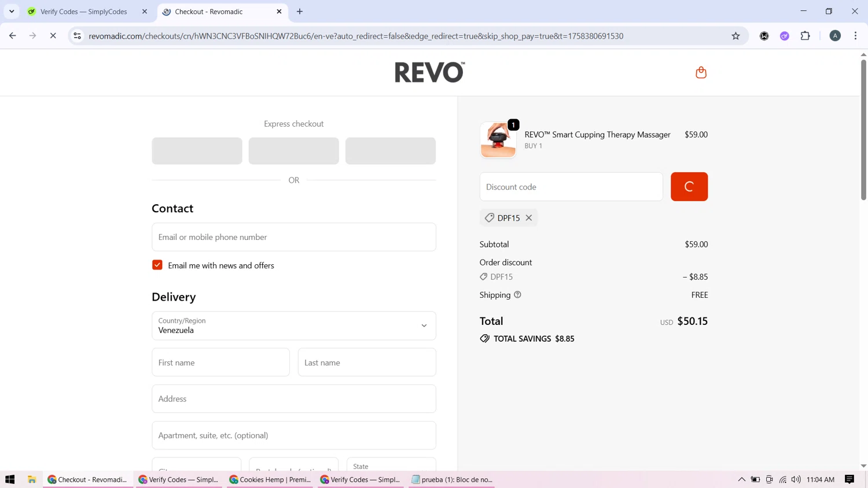Screen dimensions: 868x488
Task: Open the Extensions puzzle menu
Action: (x=806, y=36)
